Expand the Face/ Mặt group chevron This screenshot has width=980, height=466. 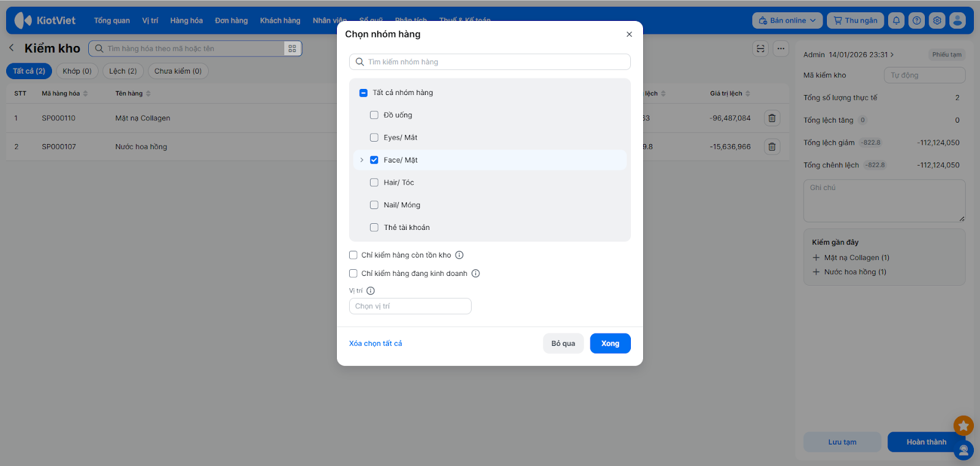tap(362, 160)
